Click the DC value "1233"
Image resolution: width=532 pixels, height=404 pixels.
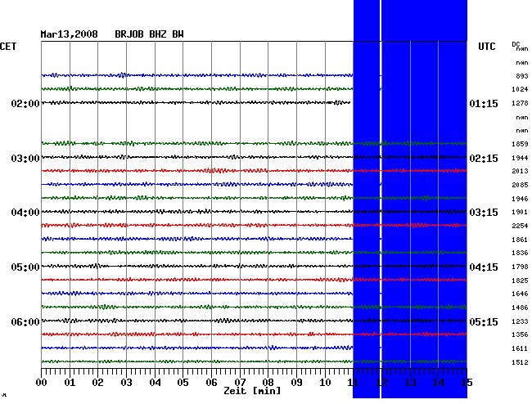[x=520, y=321]
